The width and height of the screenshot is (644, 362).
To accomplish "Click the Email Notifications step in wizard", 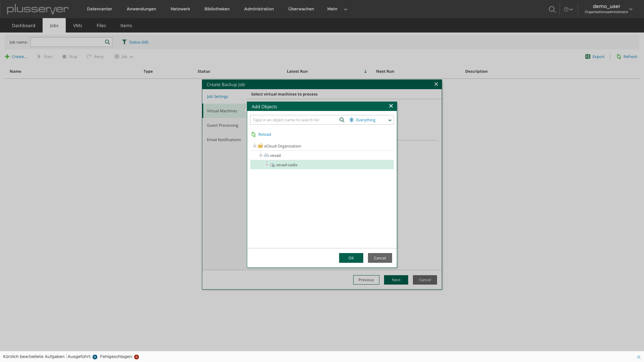I will click(224, 140).
